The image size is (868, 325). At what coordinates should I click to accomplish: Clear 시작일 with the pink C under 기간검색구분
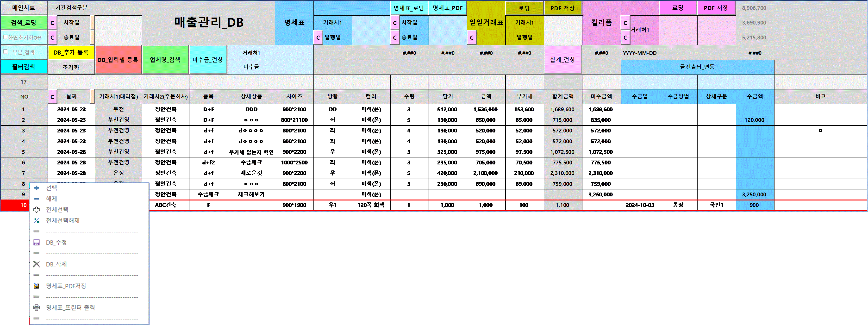pos(52,23)
